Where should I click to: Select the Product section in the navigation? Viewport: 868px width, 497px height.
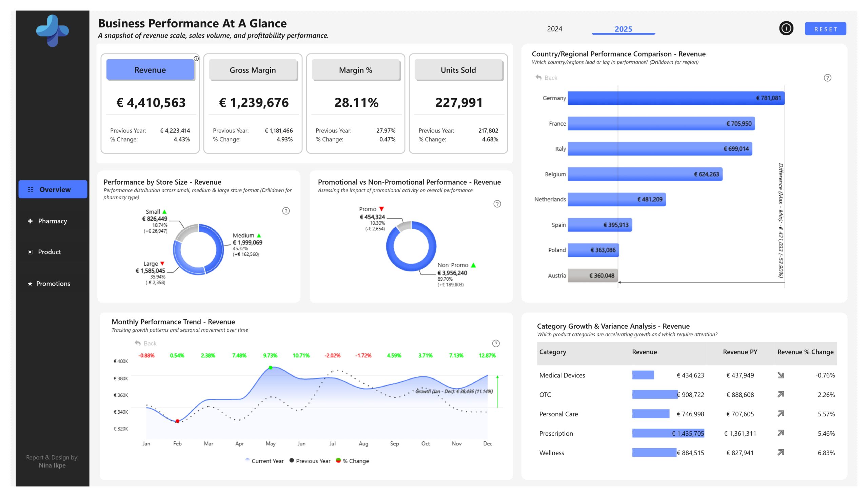(x=50, y=252)
